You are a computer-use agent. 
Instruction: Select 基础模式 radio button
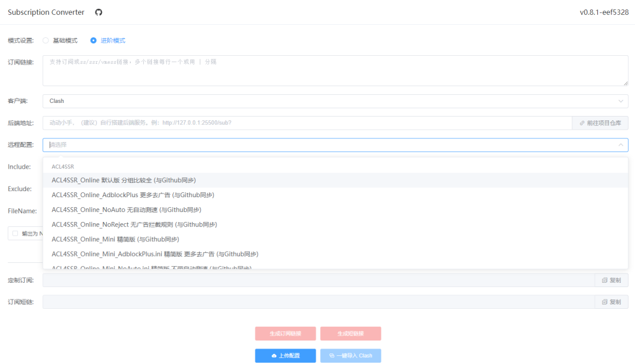coord(46,40)
